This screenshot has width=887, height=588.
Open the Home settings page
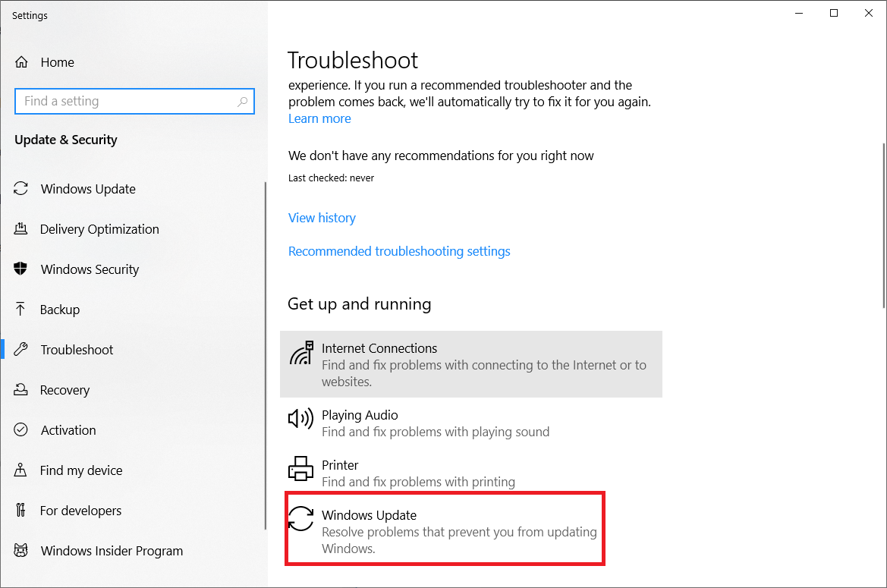(57, 62)
